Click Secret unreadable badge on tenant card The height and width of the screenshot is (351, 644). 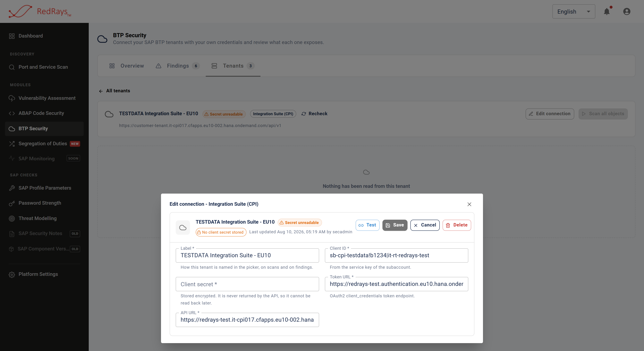click(224, 114)
